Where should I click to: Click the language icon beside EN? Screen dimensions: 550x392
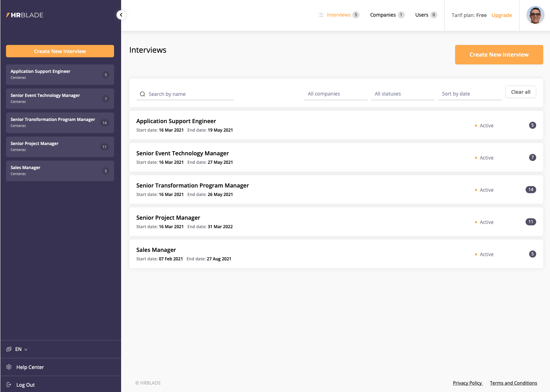9,349
